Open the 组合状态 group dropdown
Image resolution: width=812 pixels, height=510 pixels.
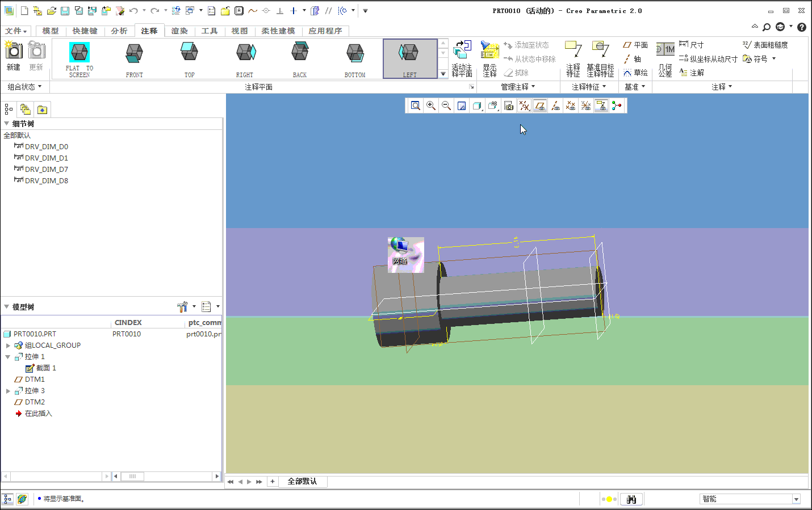[x=24, y=87]
